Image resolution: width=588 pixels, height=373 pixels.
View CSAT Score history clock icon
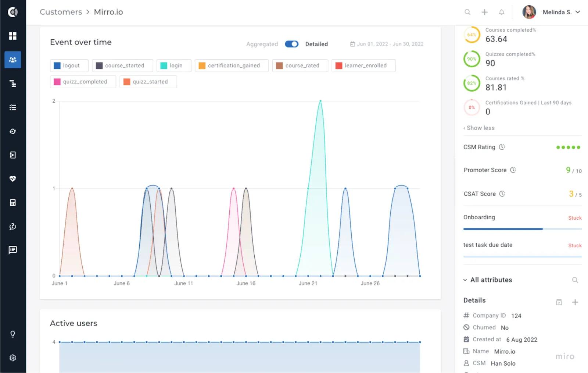click(x=502, y=193)
